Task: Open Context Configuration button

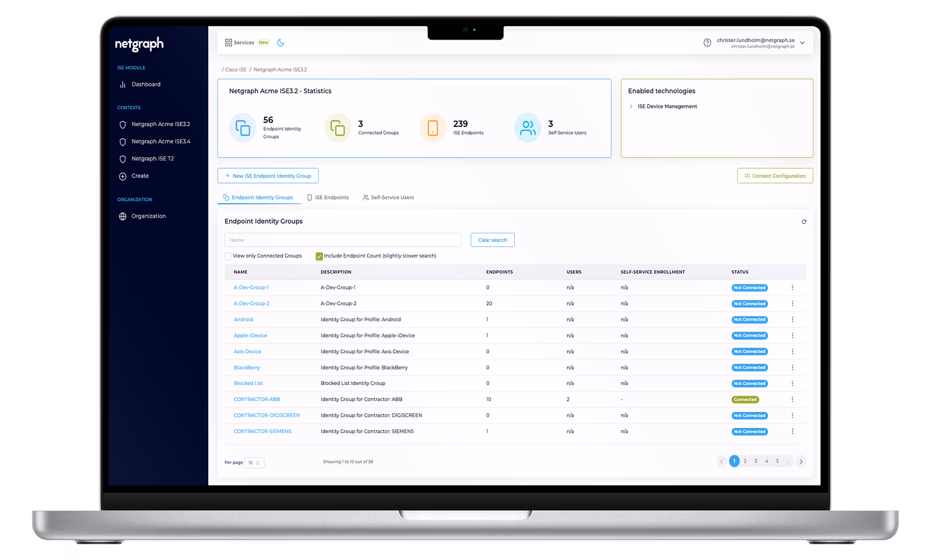Action: (775, 176)
